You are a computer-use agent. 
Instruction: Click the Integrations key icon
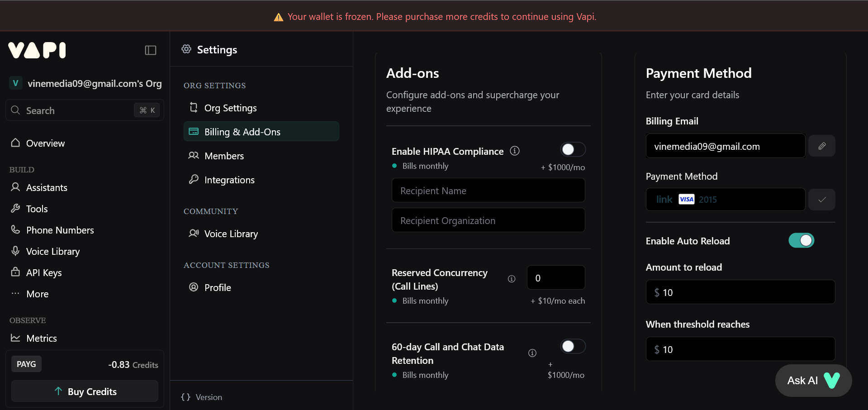(194, 179)
